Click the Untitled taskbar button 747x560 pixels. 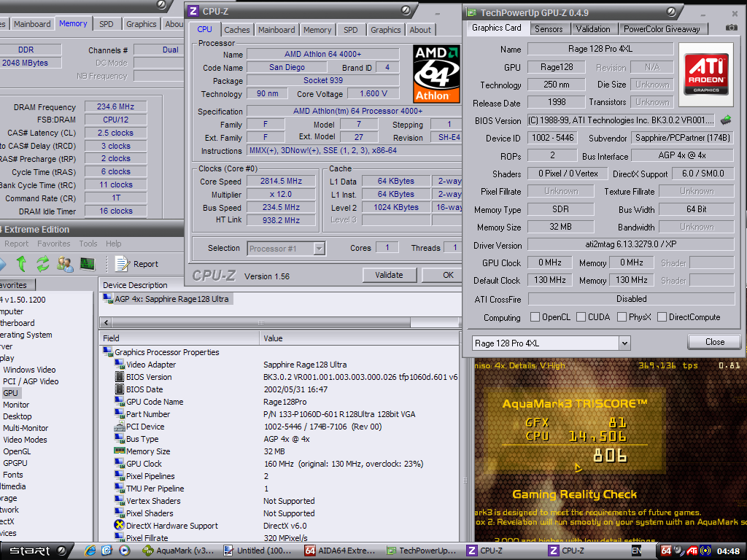click(x=258, y=551)
